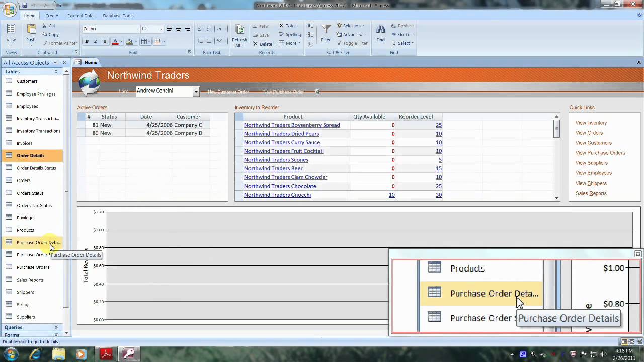Select the Home ribbon tab
This screenshot has width=644, height=362.
(x=29, y=16)
